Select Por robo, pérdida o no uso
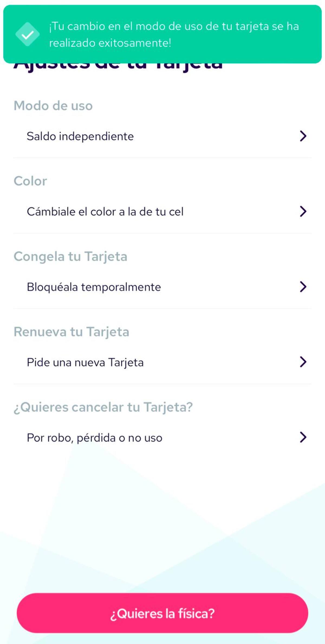Viewport: 325px width, 644px height. (95, 438)
